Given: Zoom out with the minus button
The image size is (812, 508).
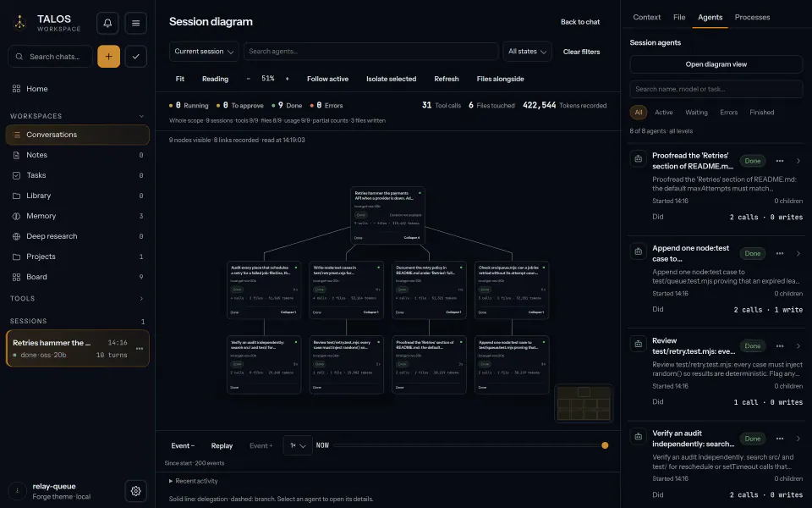Looking at the screenshot, I should coord(248,79).
